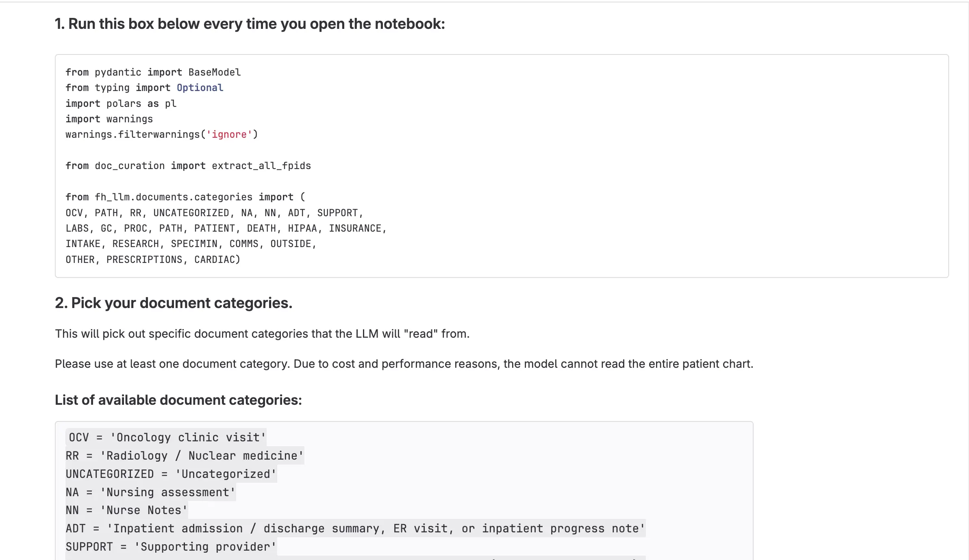Click the heading "2. Pick your document categories."

174,303
